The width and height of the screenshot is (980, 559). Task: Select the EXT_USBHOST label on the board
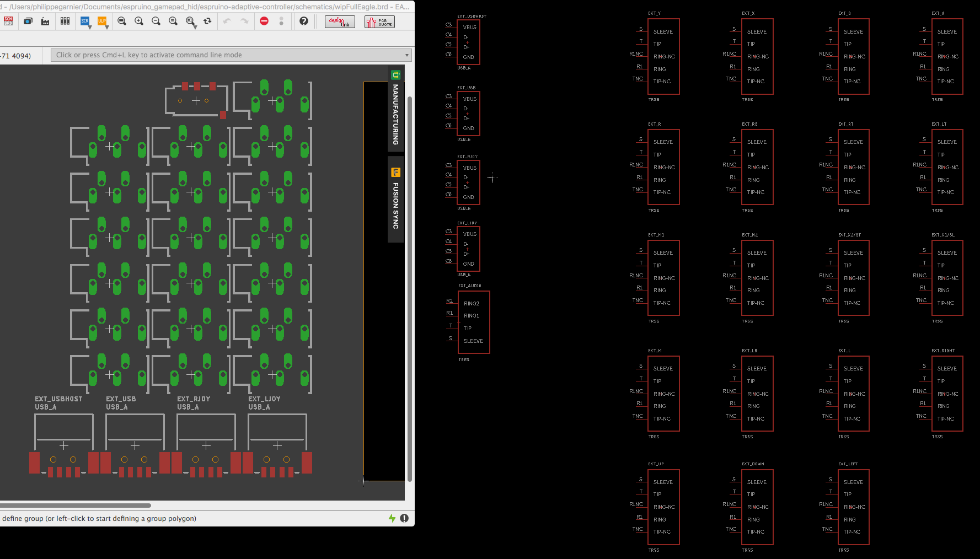tap(58, 399)
